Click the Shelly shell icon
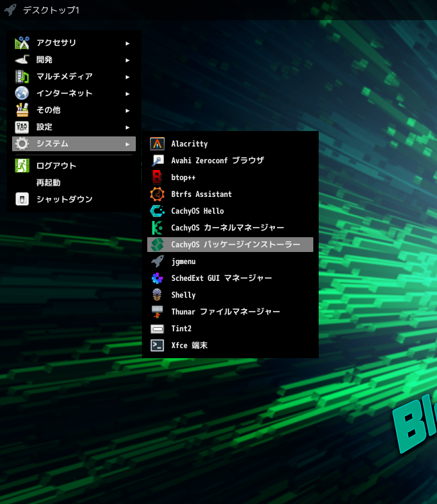437x504 pixels. (157, 295)
